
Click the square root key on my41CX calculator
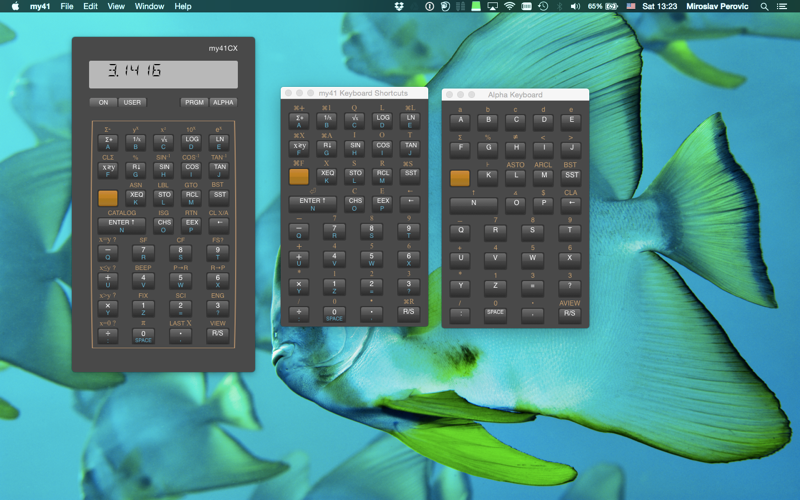pos(163,142)
